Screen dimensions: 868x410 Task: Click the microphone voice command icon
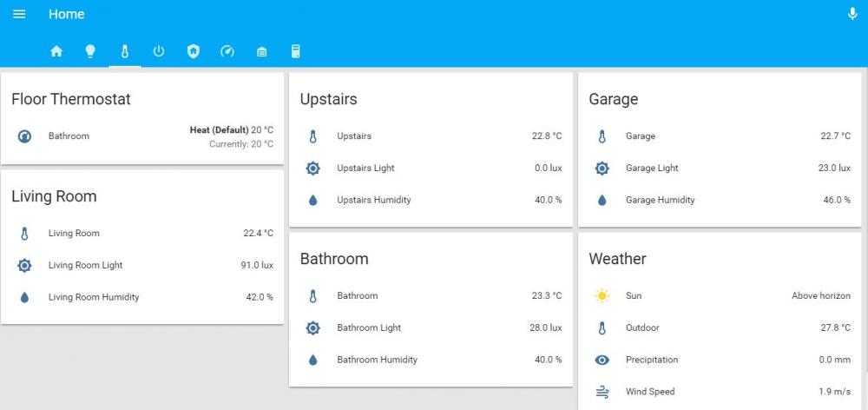pos(852,15)
